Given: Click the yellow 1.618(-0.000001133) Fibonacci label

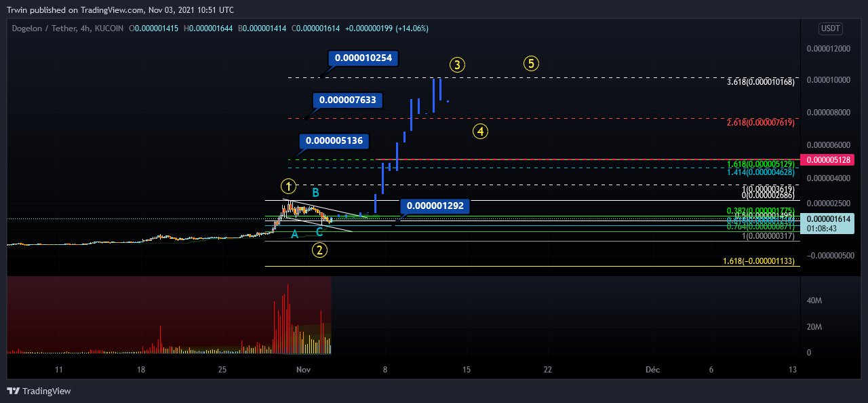Looking at the screenshot, I should (758, 261).
